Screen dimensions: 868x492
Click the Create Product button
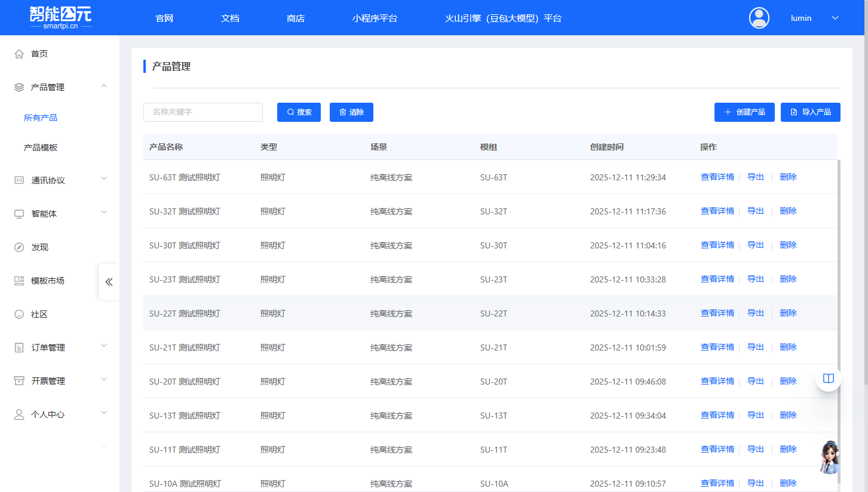pyautogui.click(x=744, y=112)
